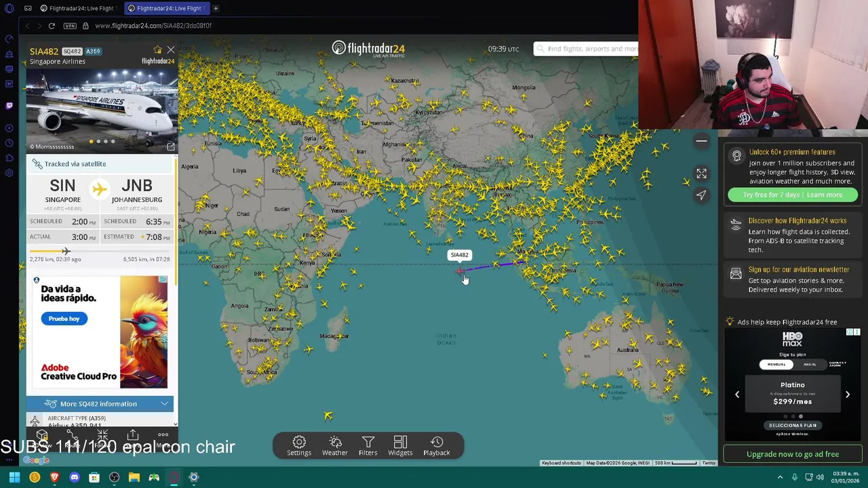Open Opera main menu logo
The width and height of the screenshot is (868, 488).
[9, 8]
